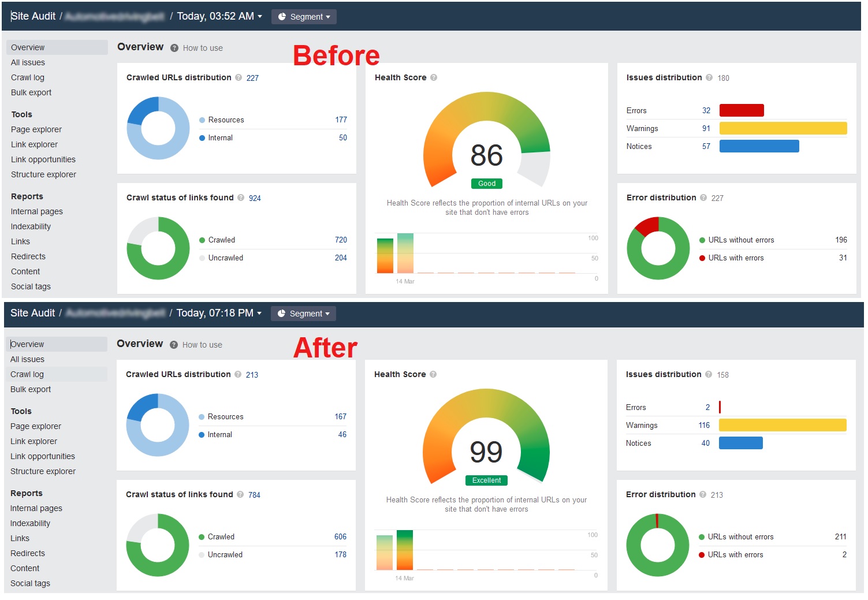Click help icon beside Error distribution 227
Image resolution: width=868 pixels, height=600 pixels.
coord(703,197)
